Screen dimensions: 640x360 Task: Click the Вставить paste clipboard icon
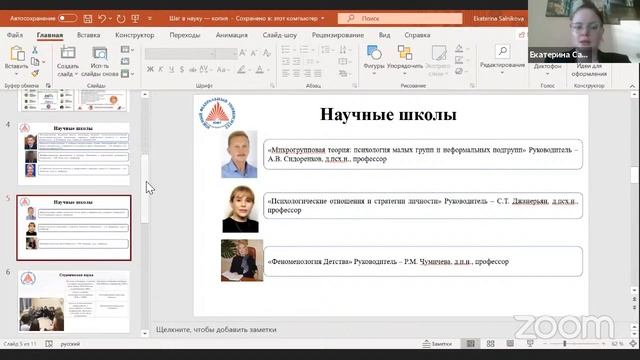point(17,53)
